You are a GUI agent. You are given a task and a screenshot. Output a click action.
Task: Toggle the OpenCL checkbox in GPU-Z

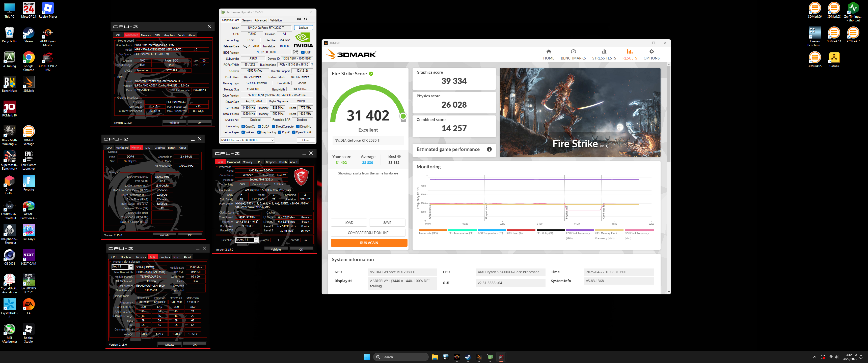click(243, 127)
